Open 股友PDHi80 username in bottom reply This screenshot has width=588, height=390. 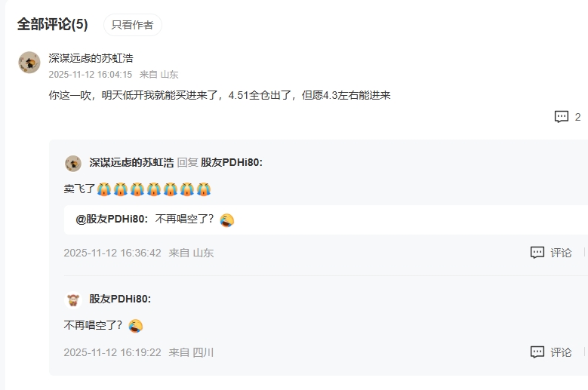pos(120,299)
